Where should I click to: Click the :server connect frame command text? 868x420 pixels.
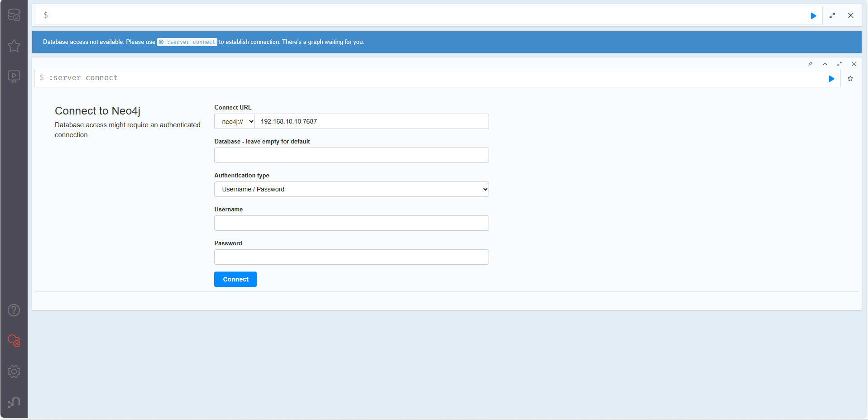tap(83, 78)
